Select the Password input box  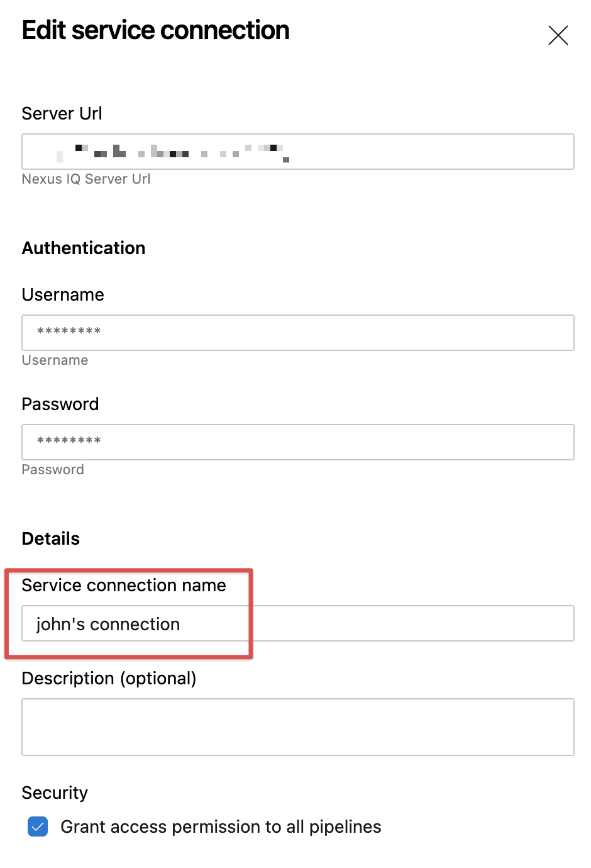pyautogui.click(x=297, y=442)
